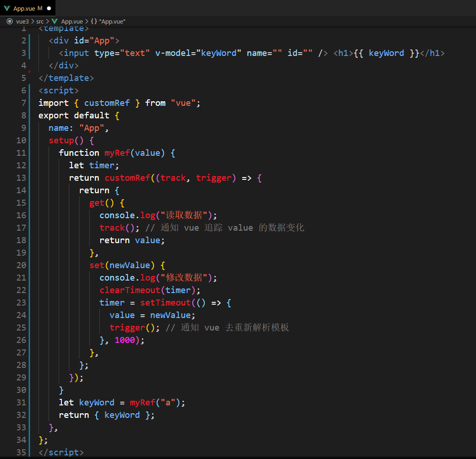Click the opening <script> tag
The height and width of the screenshot is (459, 476).
pyautogui.click(x=59, y=91)
